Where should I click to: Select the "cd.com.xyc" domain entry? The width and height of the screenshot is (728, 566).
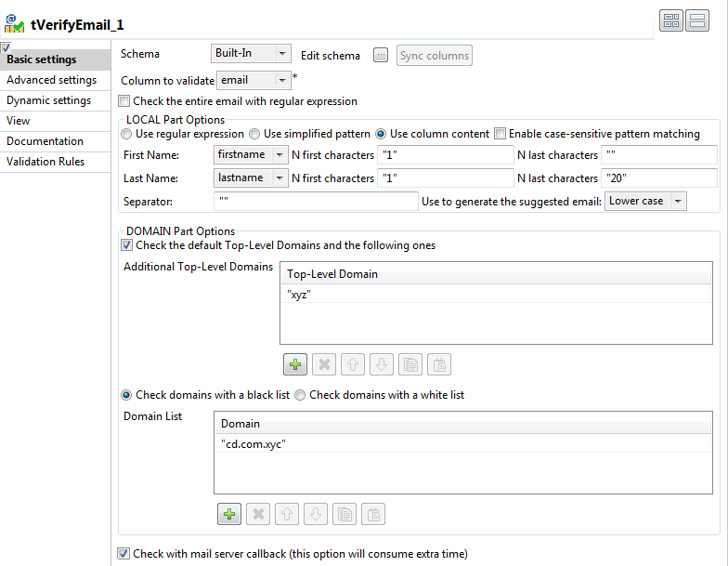pyautogui.click(x=253, y=444)
